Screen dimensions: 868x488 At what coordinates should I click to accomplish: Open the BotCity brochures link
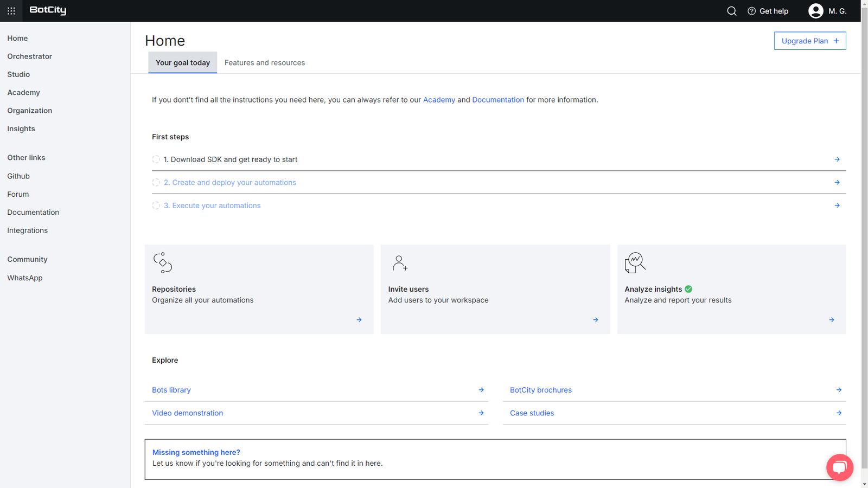click(541, 390)
